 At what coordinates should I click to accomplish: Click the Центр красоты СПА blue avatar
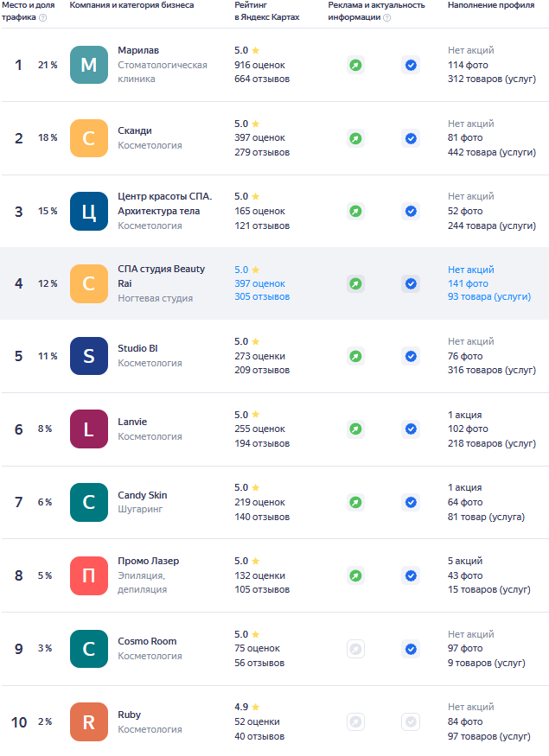(89, 211)
